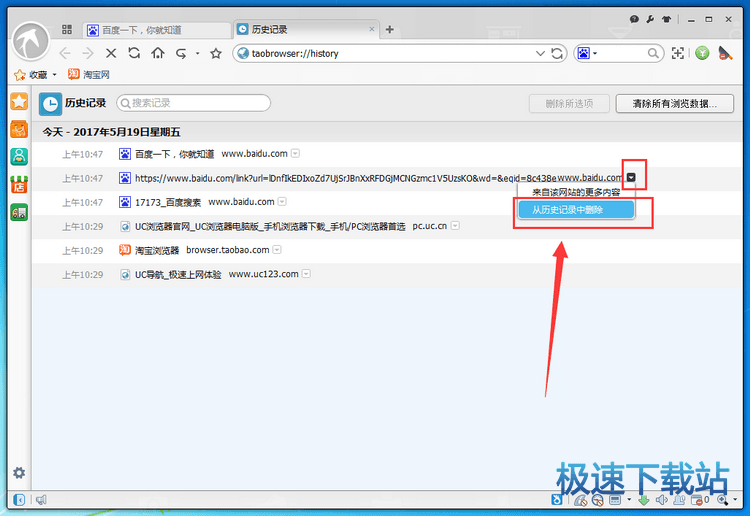
Task: Open the skin T-shirt icon
Action: (666, 19)
